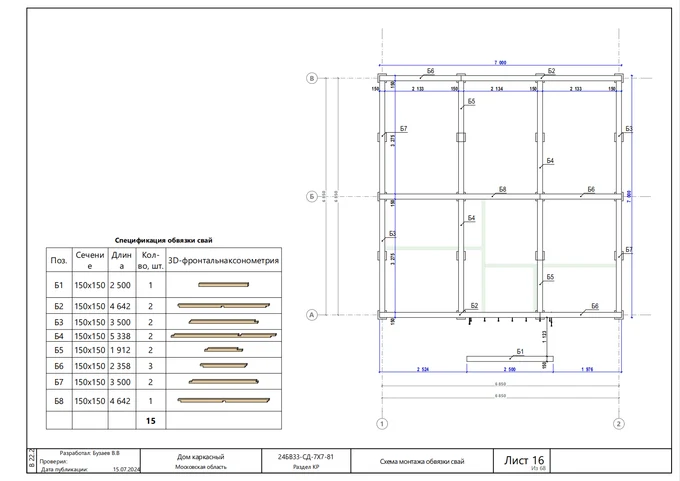Image resolution: width=680 pixels, height=481 pixels.
Task: Click the Б8 beam 3D image in table
Action: coord(225,401)
